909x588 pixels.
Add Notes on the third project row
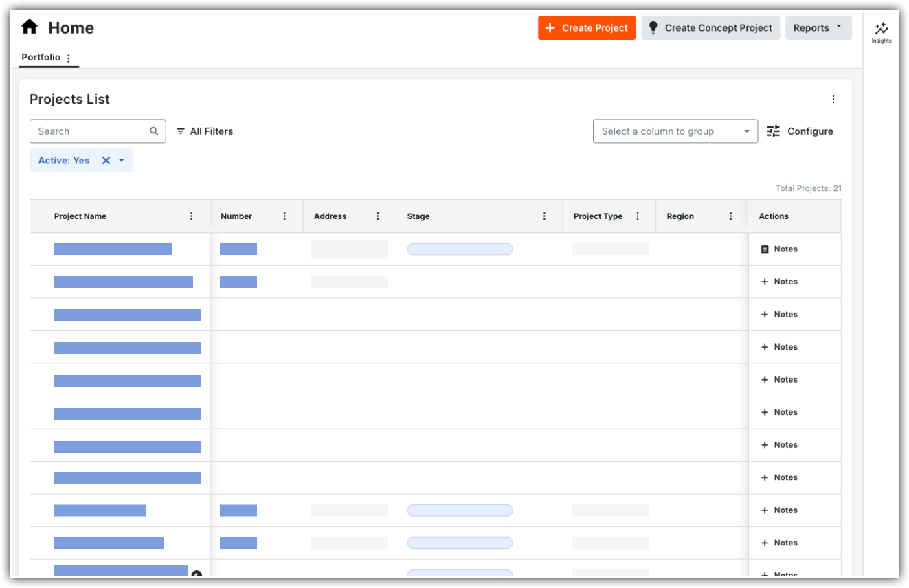coord(779,315)
